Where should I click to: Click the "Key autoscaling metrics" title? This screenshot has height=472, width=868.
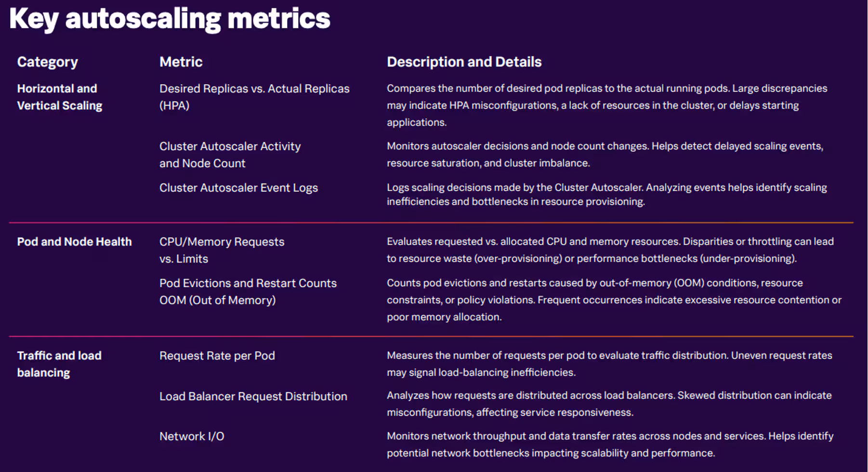click(x=170, y=19)
